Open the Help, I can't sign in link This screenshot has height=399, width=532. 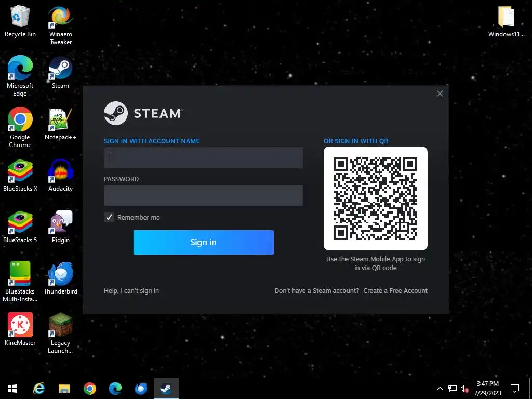point(131,291)
